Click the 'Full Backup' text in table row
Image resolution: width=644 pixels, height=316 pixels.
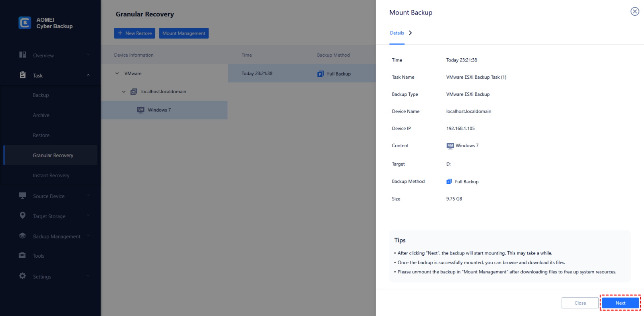click(x=339, y=74)
